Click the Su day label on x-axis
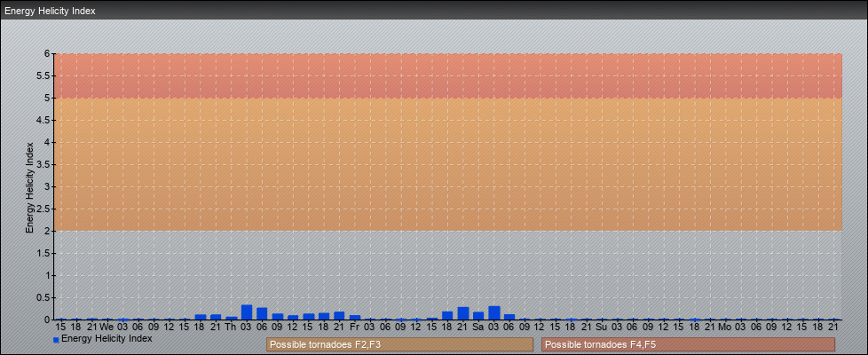 602,327
